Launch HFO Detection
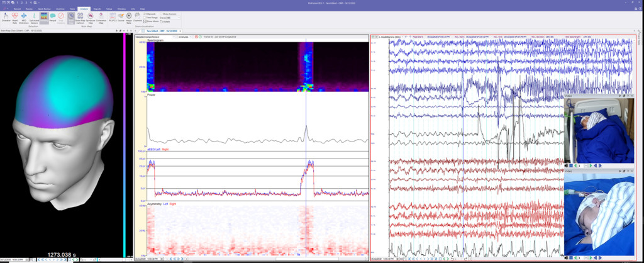The height and width of the screenshot is (263, 644). click(24, 17)
